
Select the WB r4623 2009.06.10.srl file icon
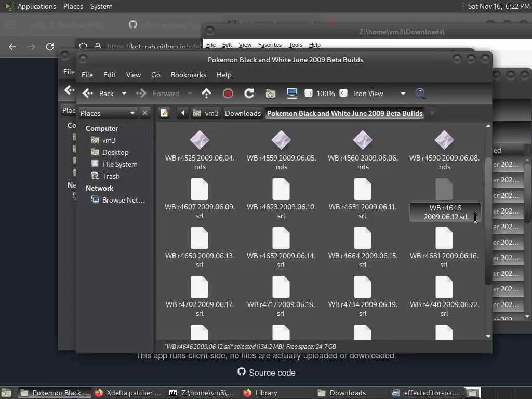281,189
